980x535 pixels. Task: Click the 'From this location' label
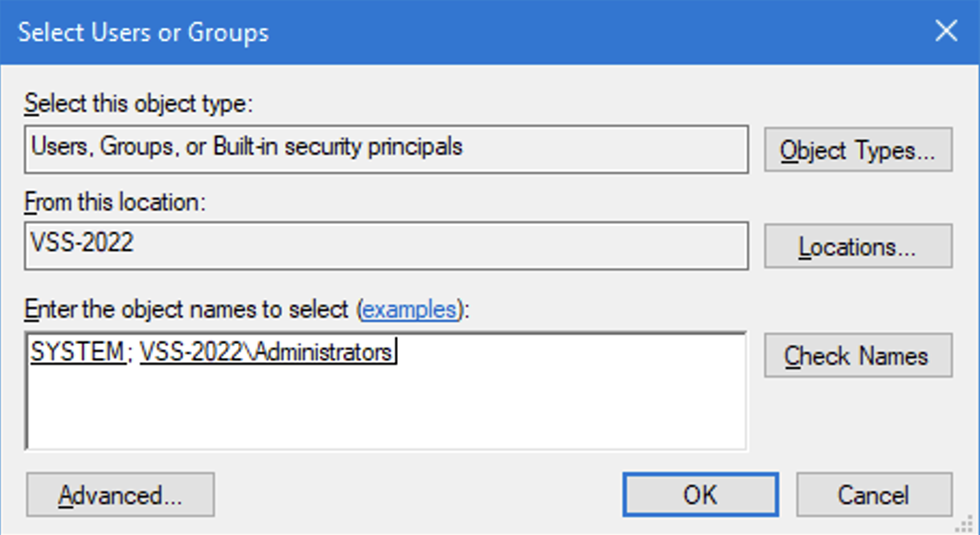tap(115, 202)
